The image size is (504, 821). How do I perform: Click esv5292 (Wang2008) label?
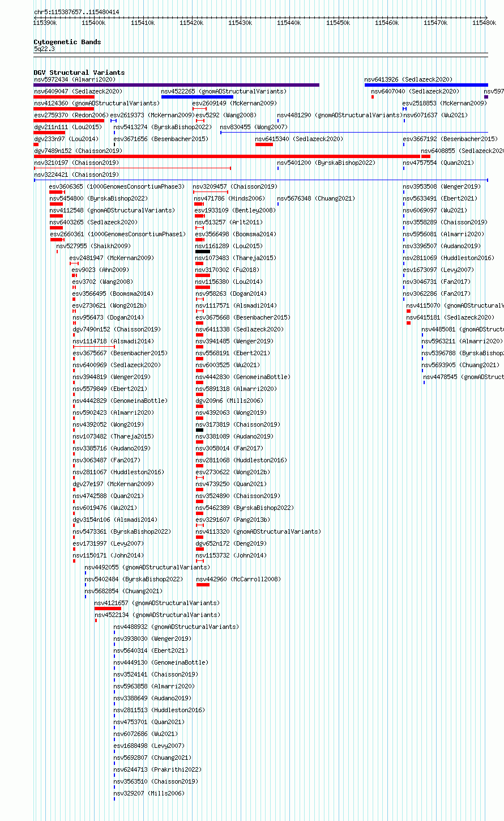pos(226,116)
